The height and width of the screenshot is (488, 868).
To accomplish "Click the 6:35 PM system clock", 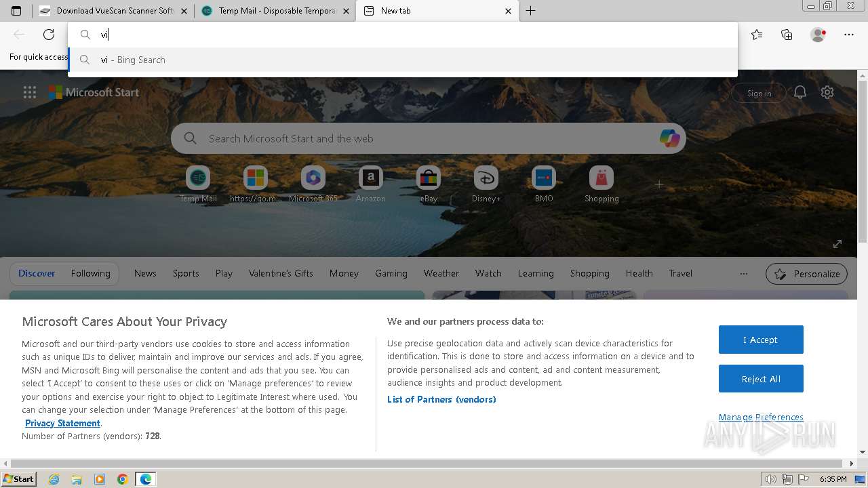I will [833, 479].
